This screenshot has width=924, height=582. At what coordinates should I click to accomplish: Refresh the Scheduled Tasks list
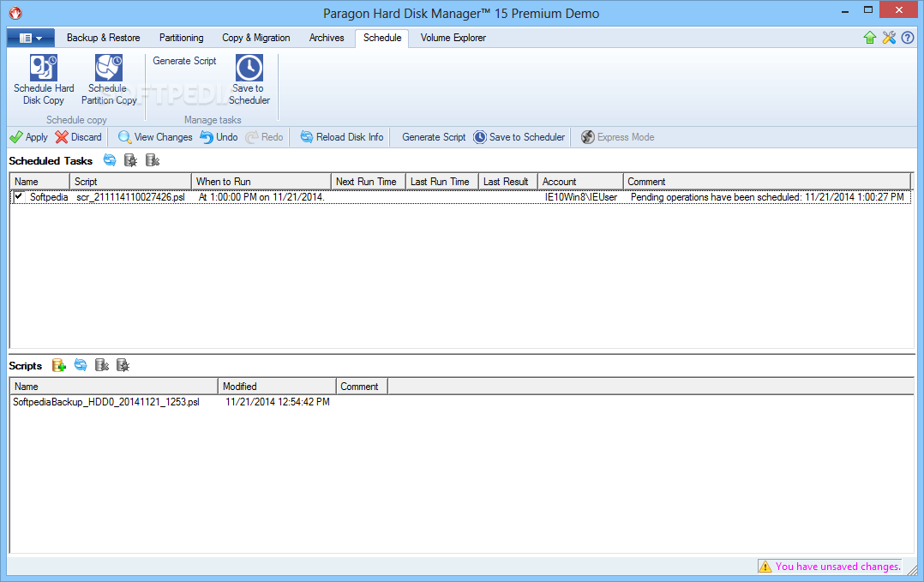coord(110,160)
